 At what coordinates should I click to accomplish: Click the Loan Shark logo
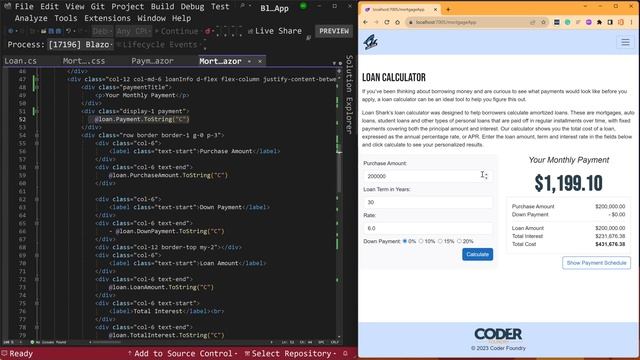point(371,42)
